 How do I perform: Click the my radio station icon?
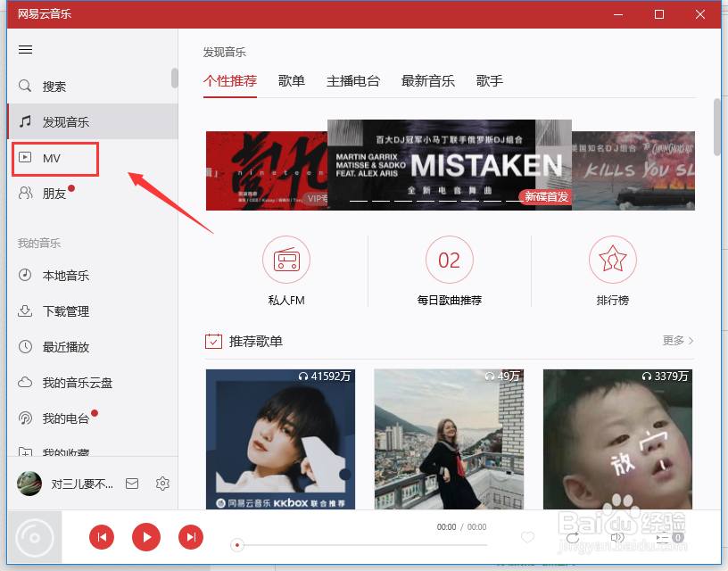(x=25, y=418)
